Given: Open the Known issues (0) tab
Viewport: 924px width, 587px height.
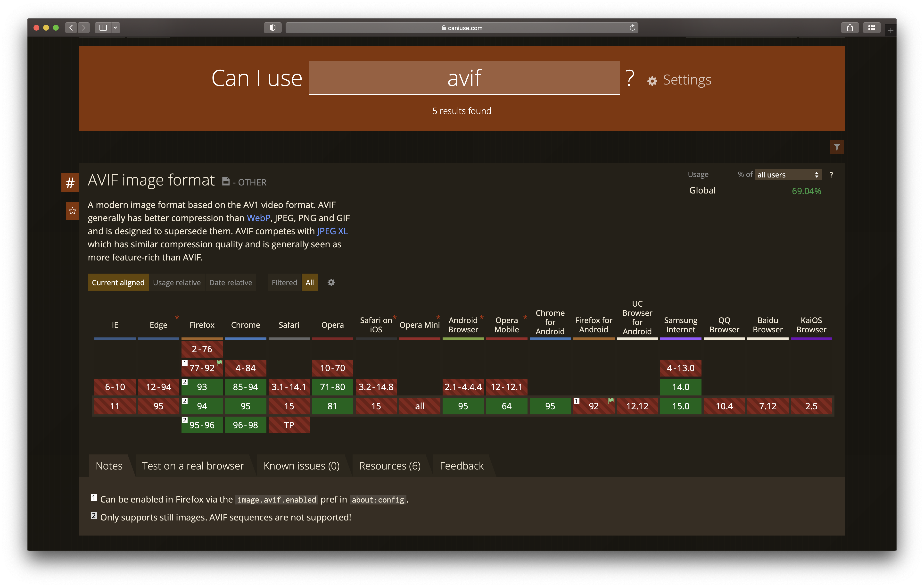Looking at the screenshot, I should click(x=302, y=466).
